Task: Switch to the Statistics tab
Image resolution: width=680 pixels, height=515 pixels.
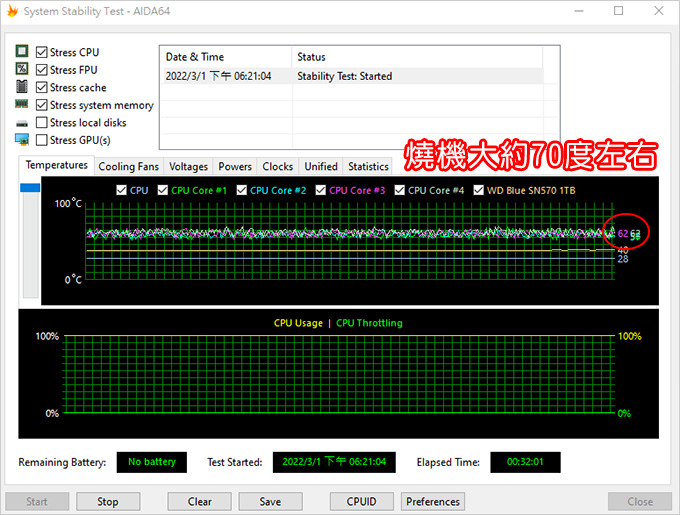Action: tap(368, 166)
